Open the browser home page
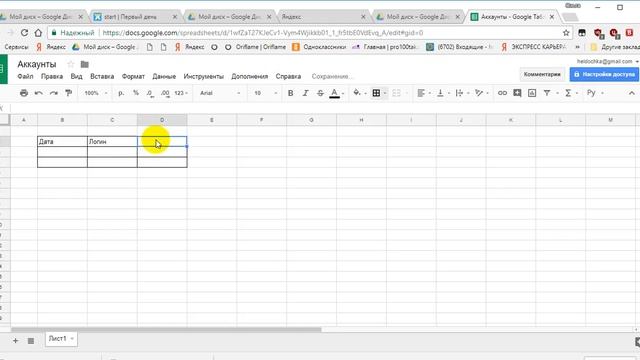This screenshot has width=640, height=360. (x=38, y=33)
